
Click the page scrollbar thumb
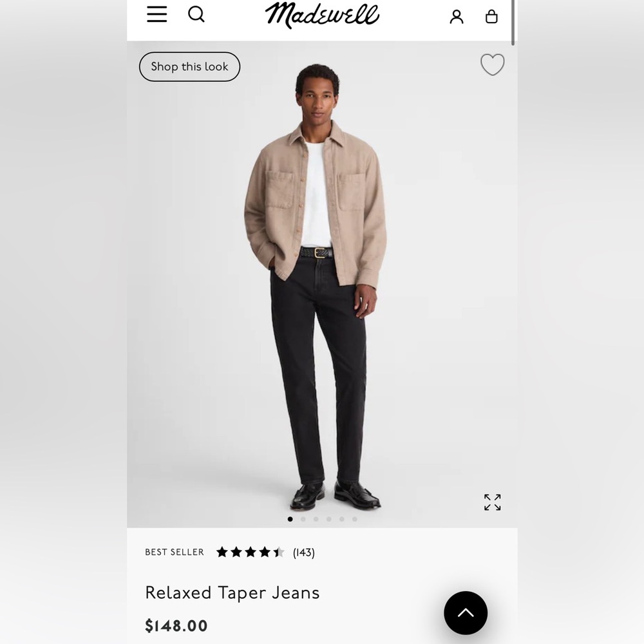[x=513, y=23]
